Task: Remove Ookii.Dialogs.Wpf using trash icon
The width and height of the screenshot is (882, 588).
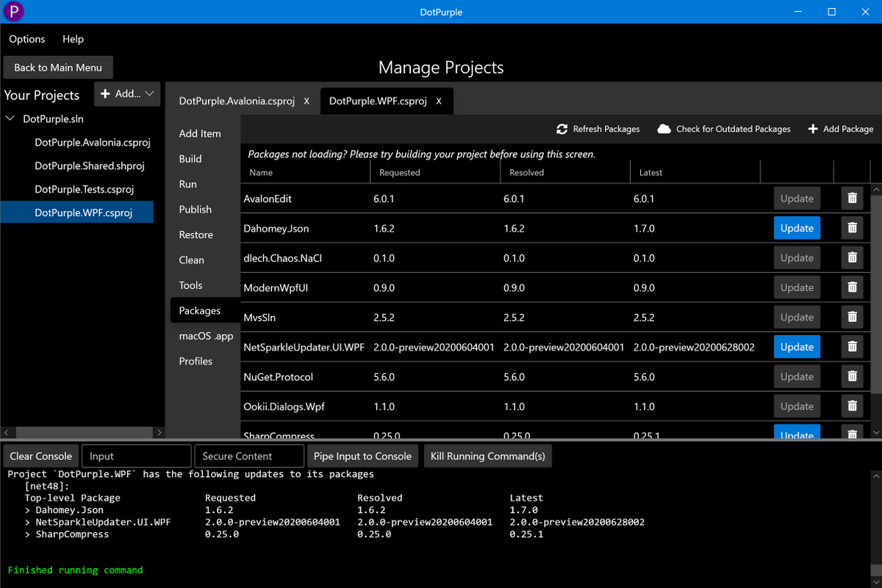Action: click(x=852, y=406)
